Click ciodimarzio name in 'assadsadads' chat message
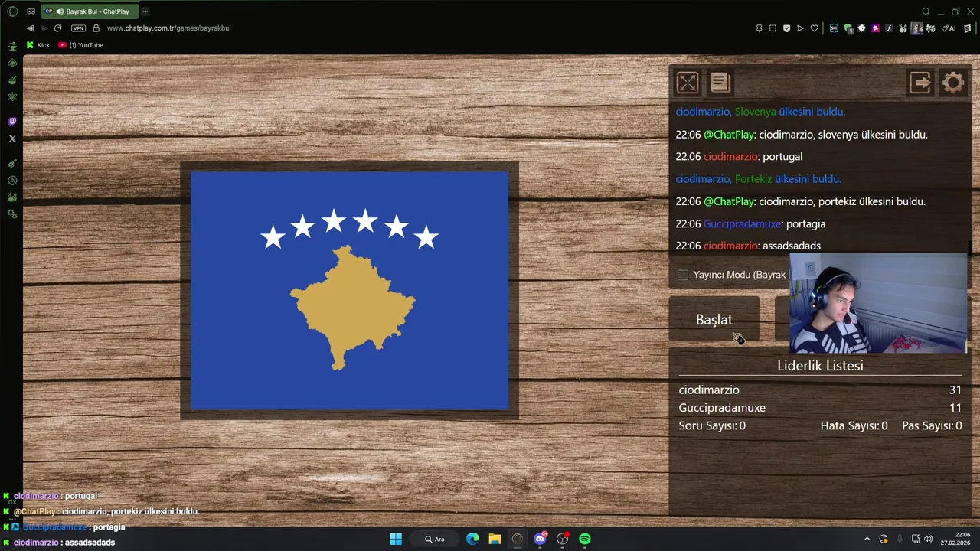Viewport: 980px width, 551px height. 730,246
